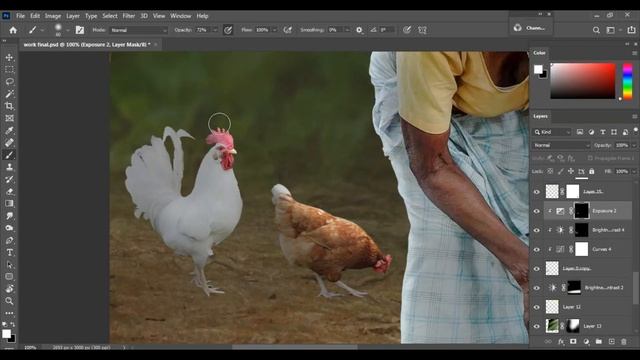Open the Filter menu
640x360 pixels.
coord(129,16)
